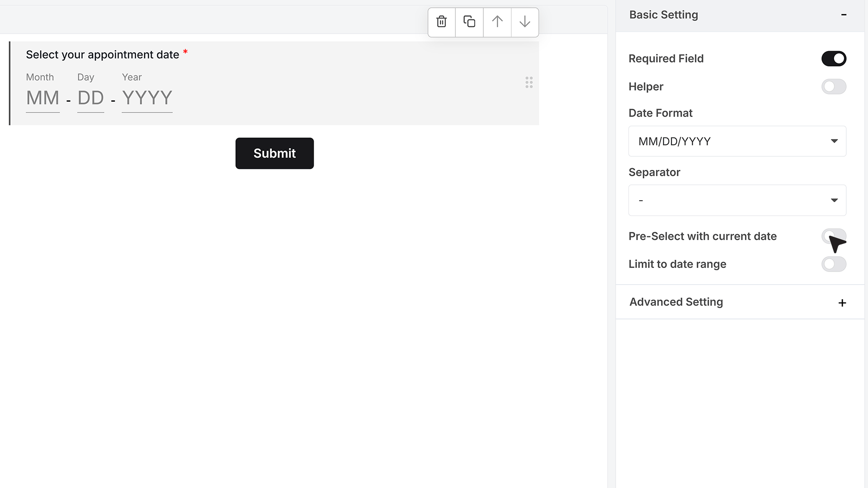Move field down with the down arrow

click(525, 22)
